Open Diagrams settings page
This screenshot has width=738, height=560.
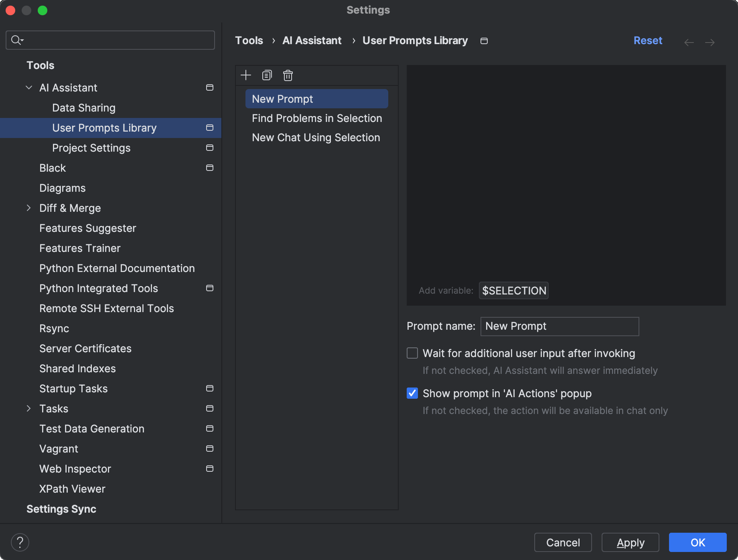coord(63,188)
